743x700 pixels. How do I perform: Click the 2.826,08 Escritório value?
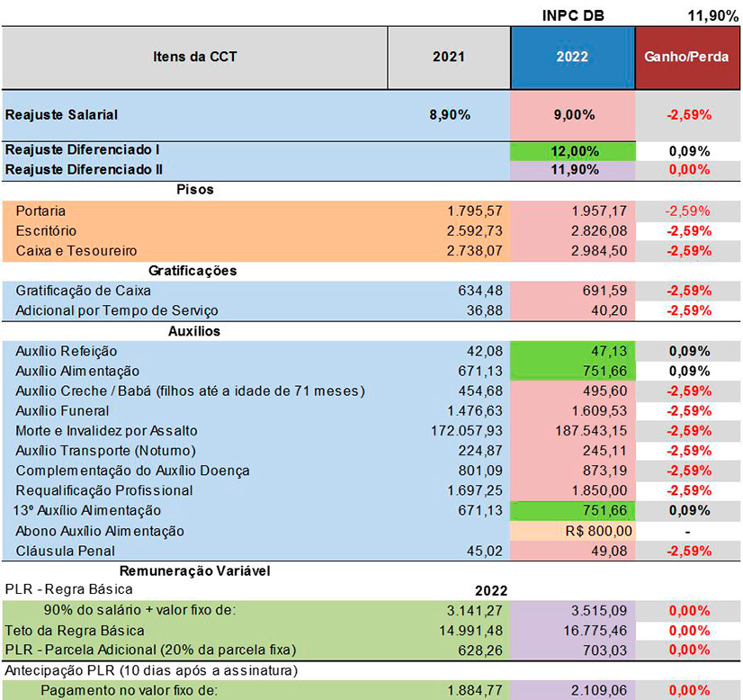599,231
